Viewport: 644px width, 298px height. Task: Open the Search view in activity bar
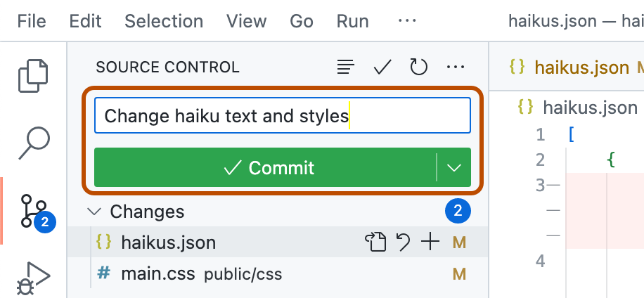[x=34, y=143]
